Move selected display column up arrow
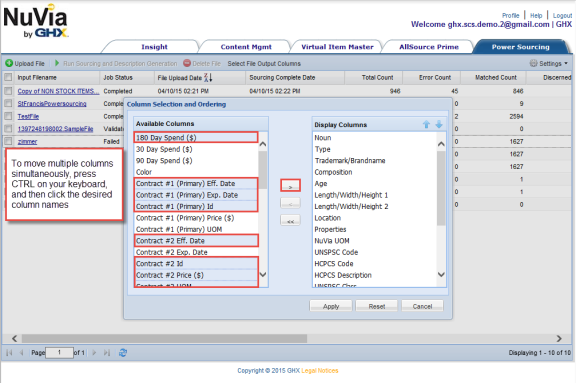The height and width of the screenshot is (383, 576). click(426, 124)
